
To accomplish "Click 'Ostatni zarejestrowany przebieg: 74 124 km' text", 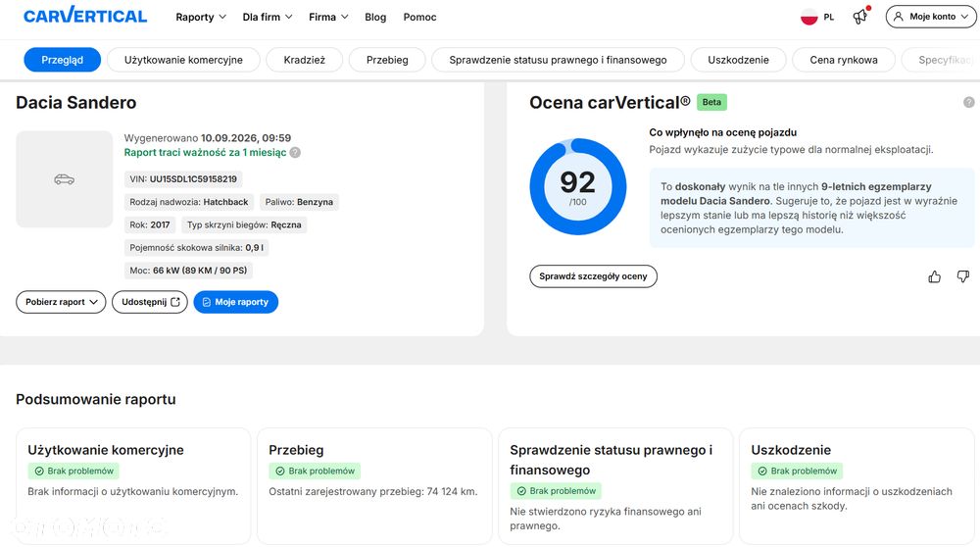I will [373, 491].
